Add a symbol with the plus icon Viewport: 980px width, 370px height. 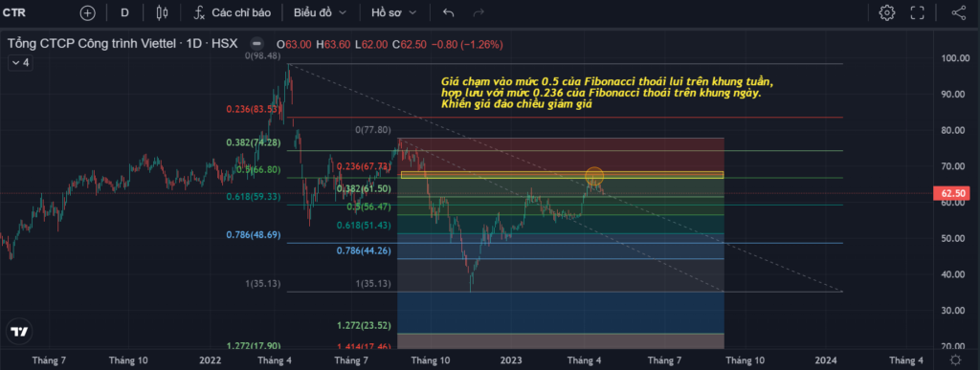(x=88, y=12)
